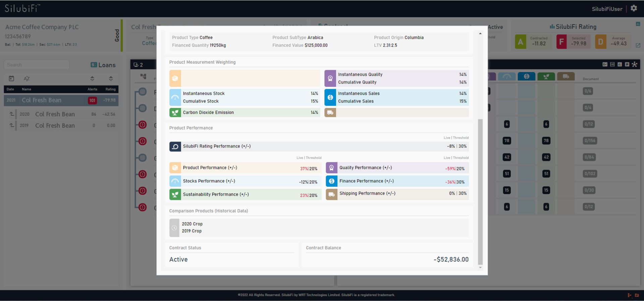644x301 pixels.
Task: Click the dialog scrollbar up arrow
Action: coord(480,34)
